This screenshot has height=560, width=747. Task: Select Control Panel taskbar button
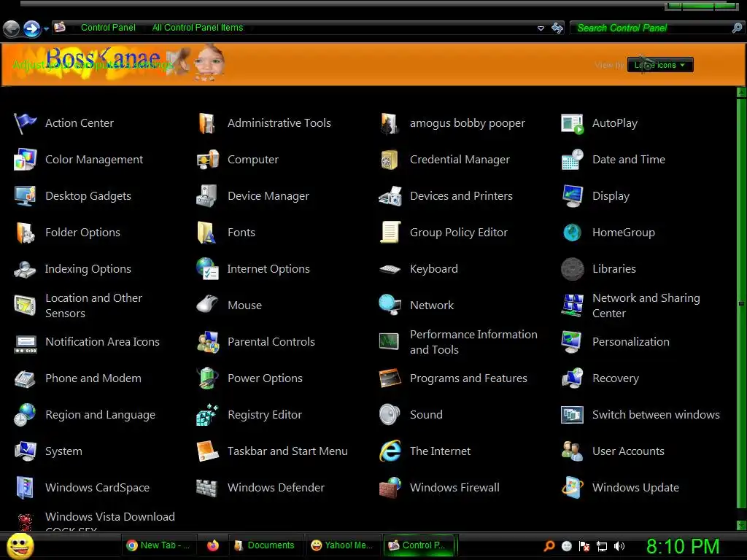click(419, 545)
